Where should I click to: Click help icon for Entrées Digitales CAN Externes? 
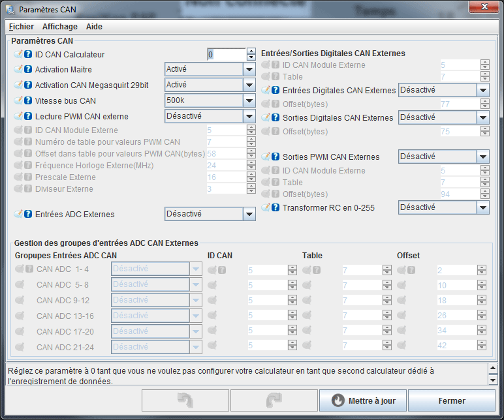click(276, 91)
